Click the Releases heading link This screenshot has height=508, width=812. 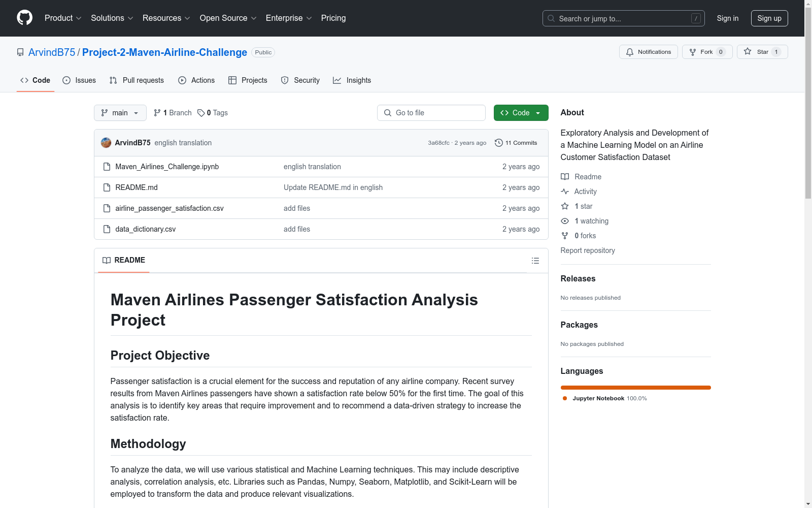578,278
